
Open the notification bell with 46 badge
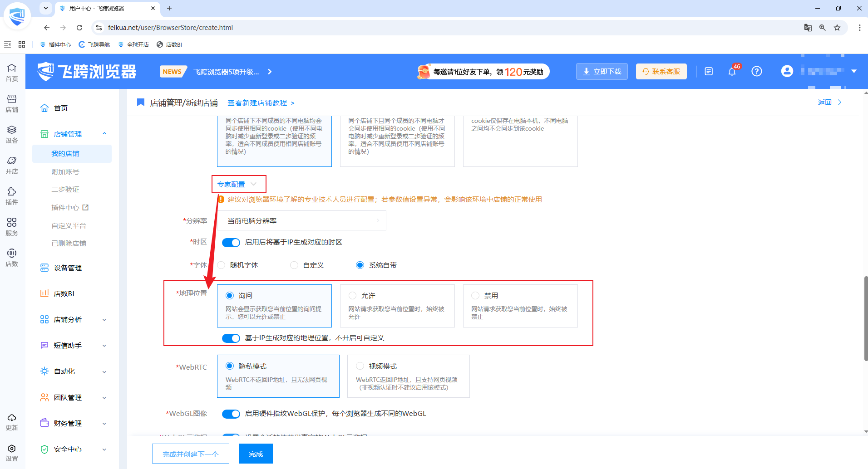(x=732, y=71)
